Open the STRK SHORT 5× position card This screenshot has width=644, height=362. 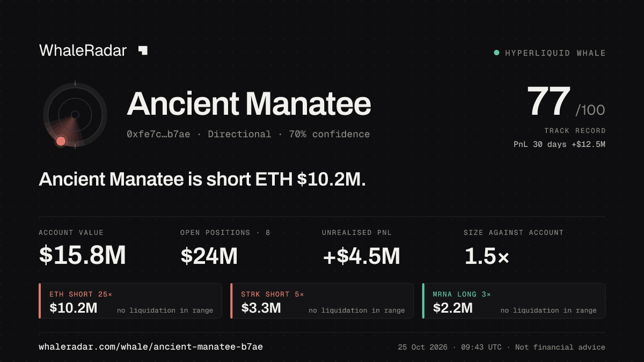(x=322, y=301)
